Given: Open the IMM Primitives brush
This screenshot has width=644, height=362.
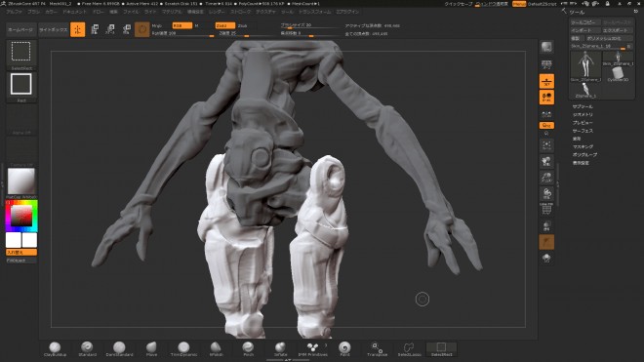Looking at the screenshot, I should click(x=312, y=349).
